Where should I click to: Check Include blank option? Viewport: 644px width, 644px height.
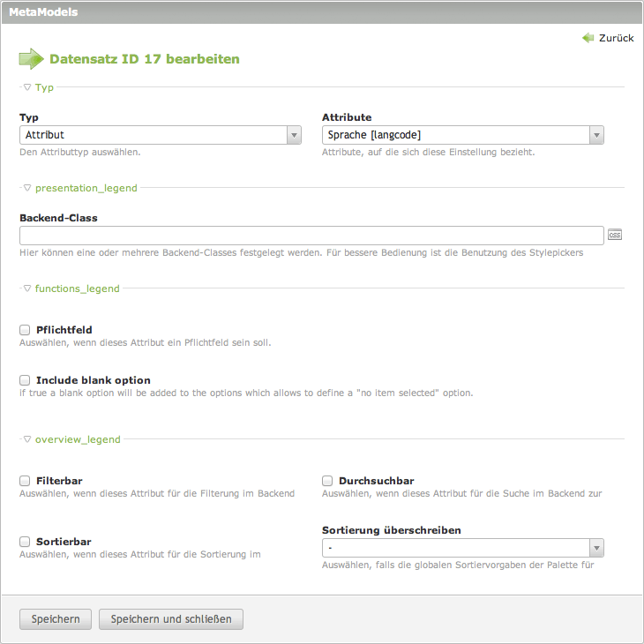pos(25,380)
